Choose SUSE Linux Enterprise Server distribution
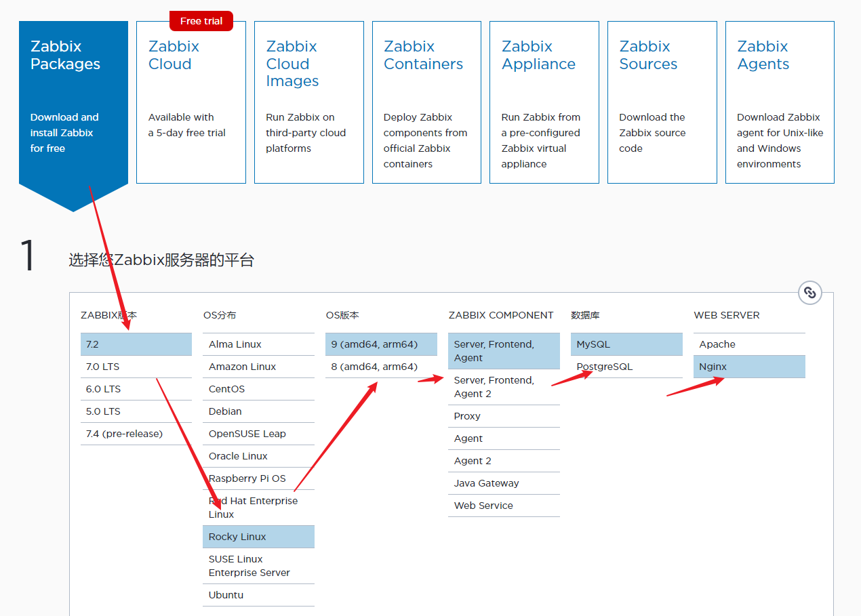The image size is (861, 616). pos(259,566)
